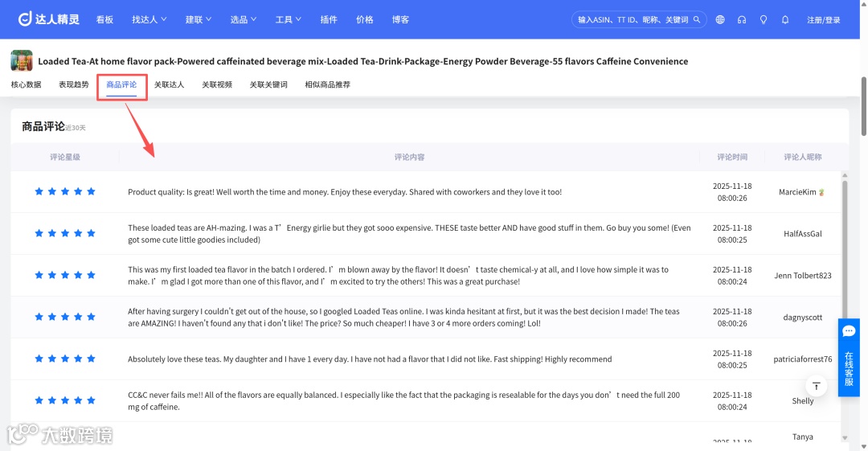
Task: Switch to the 相似商品推荐 tab
Action: (x=328, y=84)
